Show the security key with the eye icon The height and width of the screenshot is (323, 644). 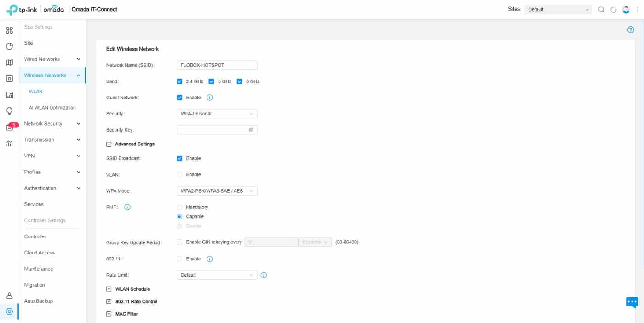click(x=251, y=130)
